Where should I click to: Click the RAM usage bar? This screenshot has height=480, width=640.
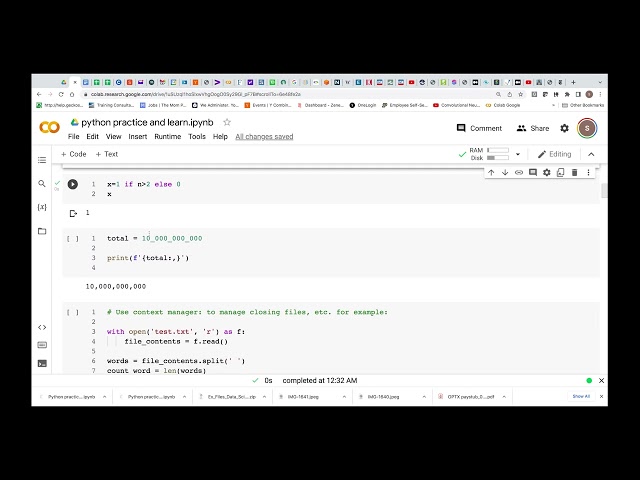coord(498,150)
